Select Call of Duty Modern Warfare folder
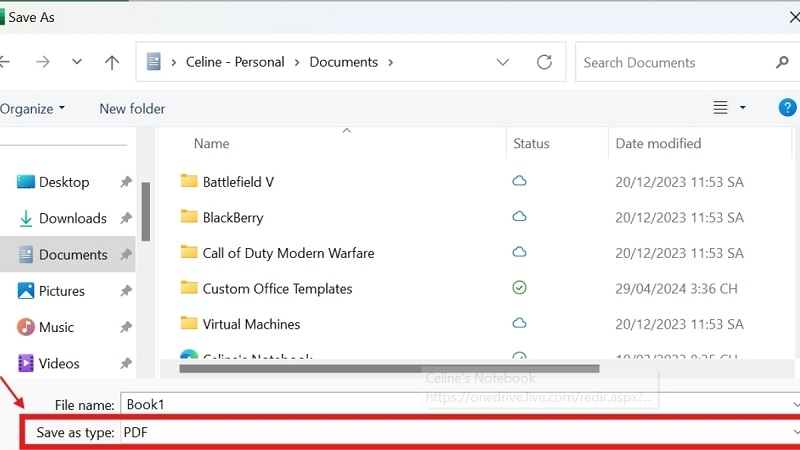The width and height of the screenshot is (800, 450). tap(288, 253)
